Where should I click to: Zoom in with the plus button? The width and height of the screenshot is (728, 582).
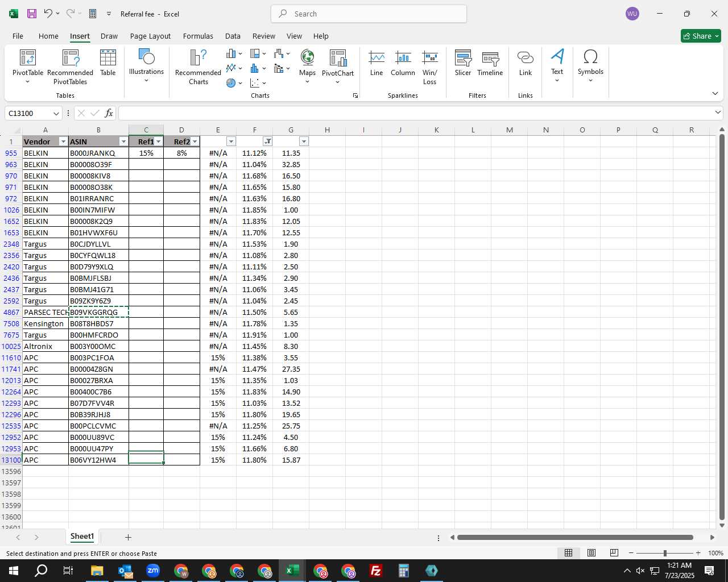pos(698,553)
